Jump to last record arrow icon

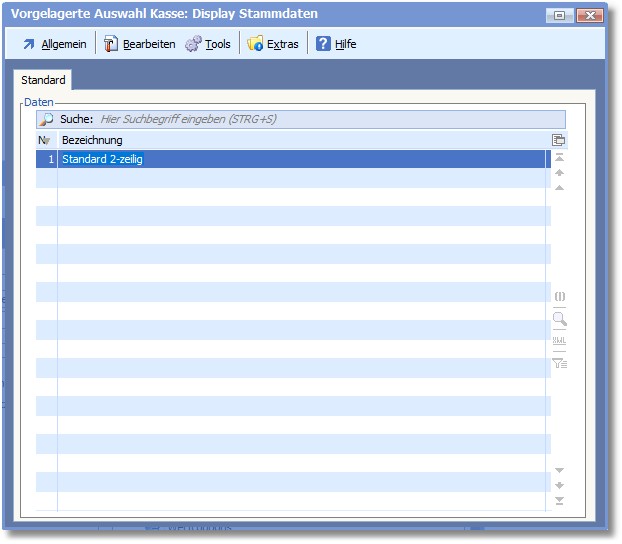point(559,501)
